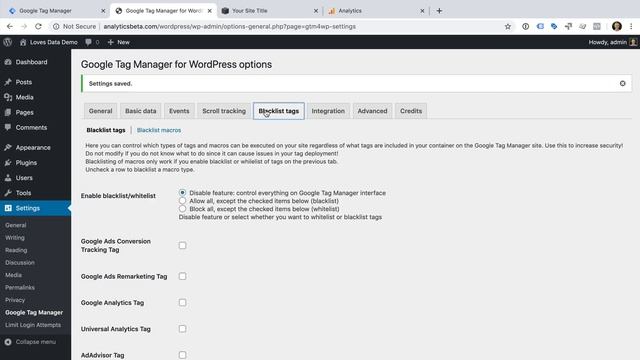Check Google Ads Remarketing Tag box
Screen dimensions: 640x360
click(182, 276)
